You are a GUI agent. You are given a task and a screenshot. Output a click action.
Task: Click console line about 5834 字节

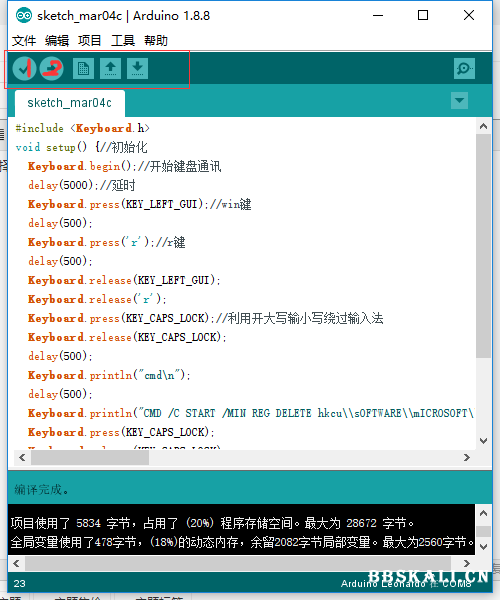[212, 523]
